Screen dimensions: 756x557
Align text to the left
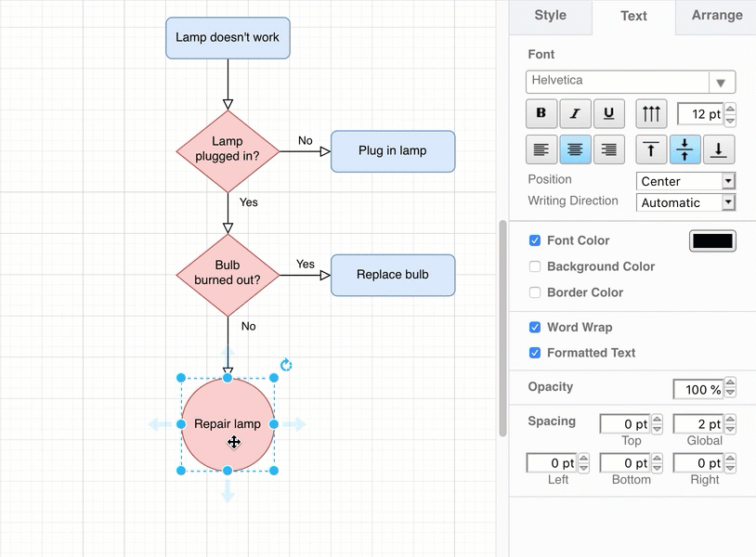[x=541, y=149]
